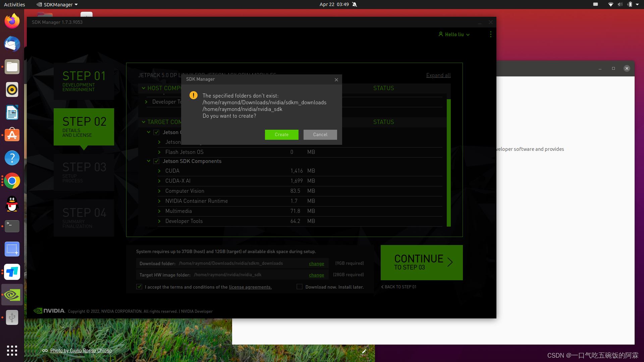Open the USB drive icon in dock
The image size is (644, 362).
point(12,317)
